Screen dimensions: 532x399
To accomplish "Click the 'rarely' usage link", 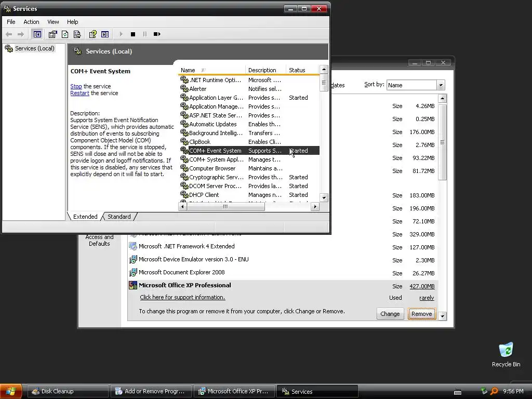I will pos(427,298).
